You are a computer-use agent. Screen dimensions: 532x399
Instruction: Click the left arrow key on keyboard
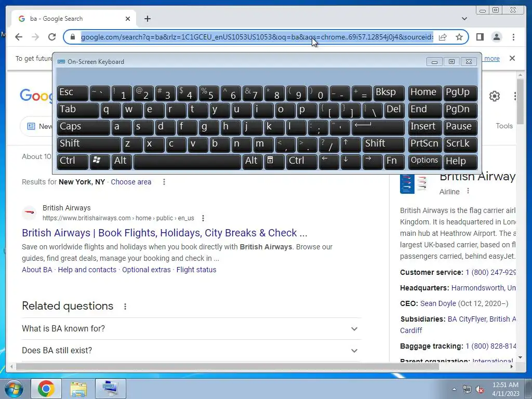tap(329, 162)
